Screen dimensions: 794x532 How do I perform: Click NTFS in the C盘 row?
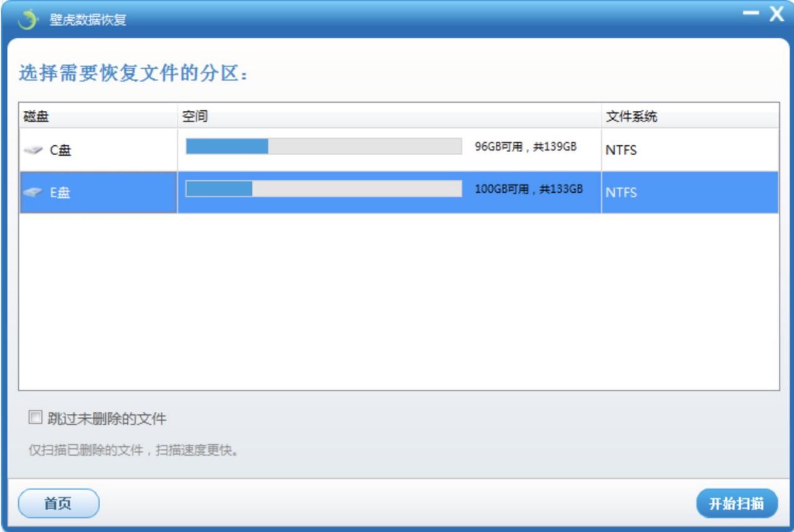621,151
